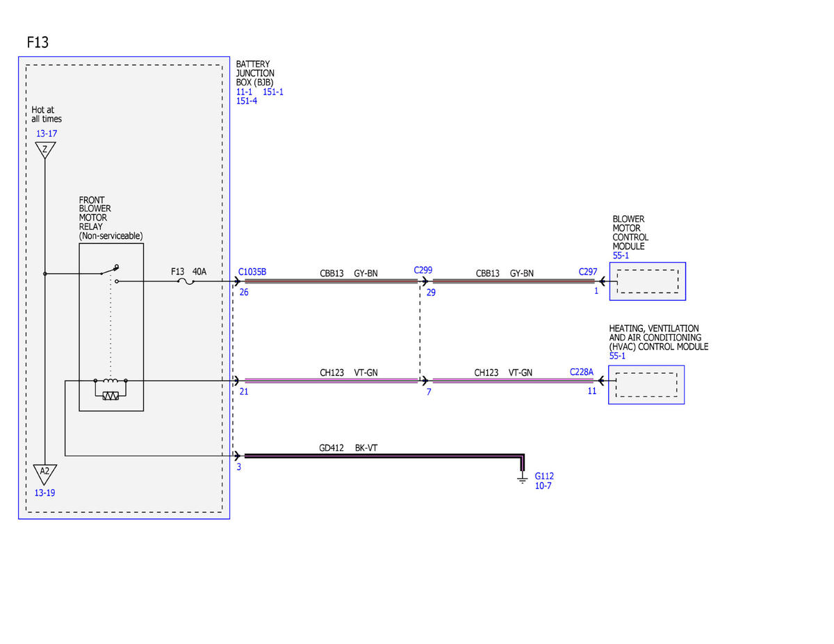Select the 'Hot at all times' label
Viewport: 834px width, 644px height.
[x=47, y=115]
